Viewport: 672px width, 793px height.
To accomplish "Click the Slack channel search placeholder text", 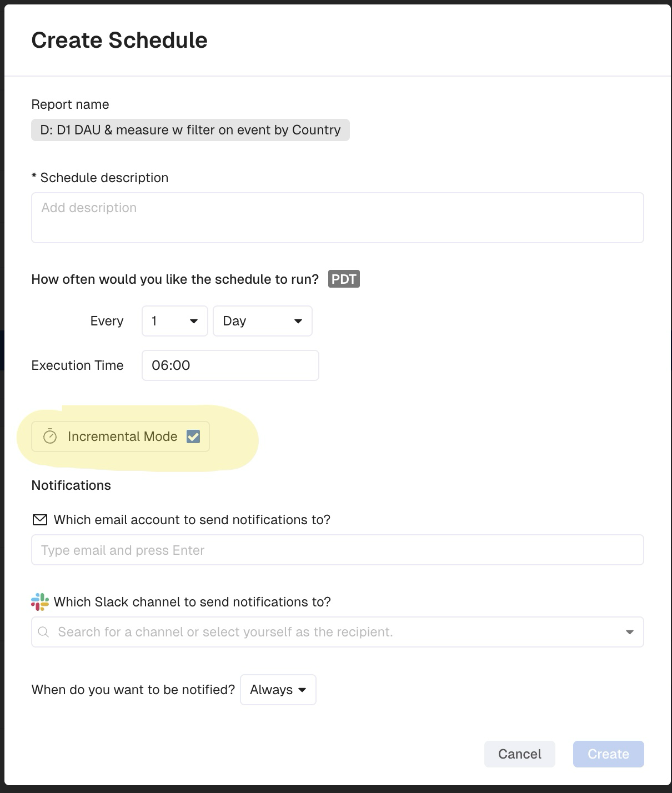I will (x=225, y=632).
